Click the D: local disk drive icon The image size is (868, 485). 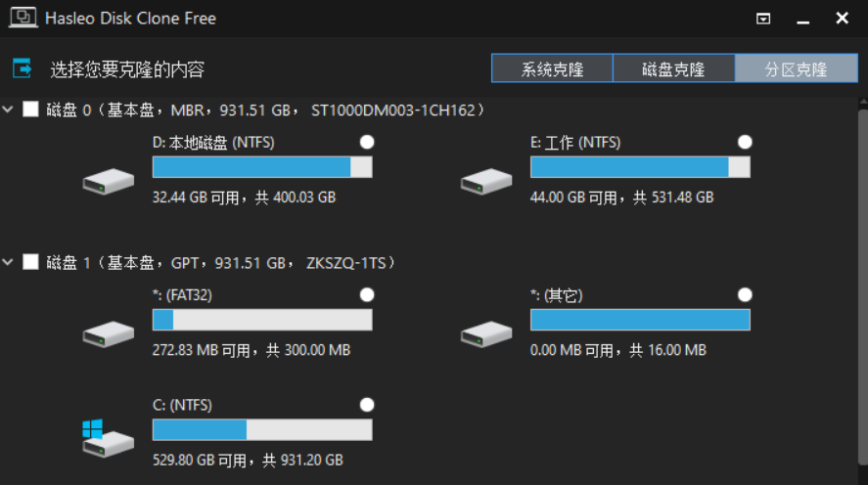pyautogui.click(x=108, y=180)
